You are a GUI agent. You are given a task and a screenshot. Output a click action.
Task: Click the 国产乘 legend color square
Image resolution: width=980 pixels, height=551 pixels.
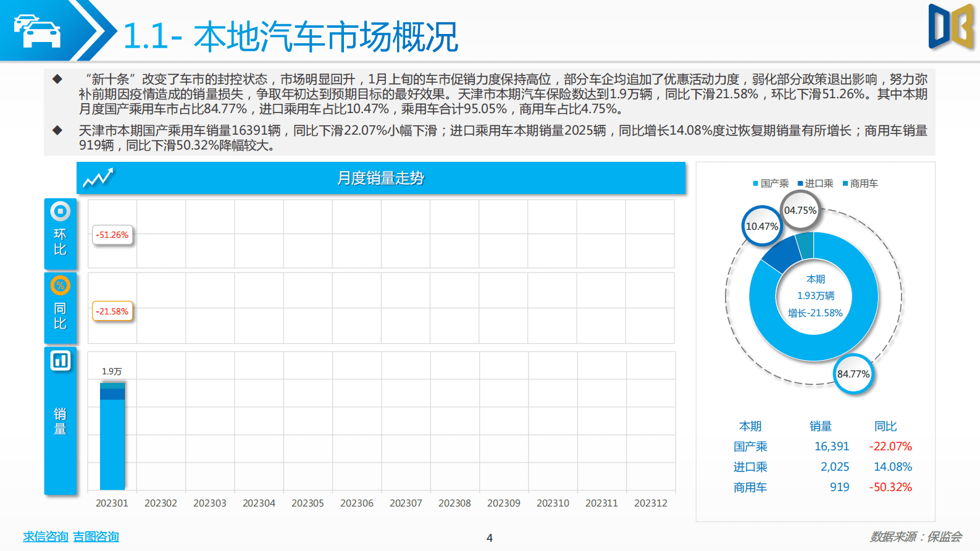755,183
